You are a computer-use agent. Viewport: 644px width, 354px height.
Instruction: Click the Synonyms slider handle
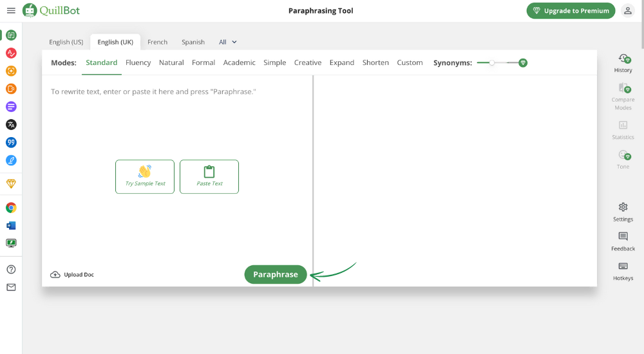click(492, 62)
